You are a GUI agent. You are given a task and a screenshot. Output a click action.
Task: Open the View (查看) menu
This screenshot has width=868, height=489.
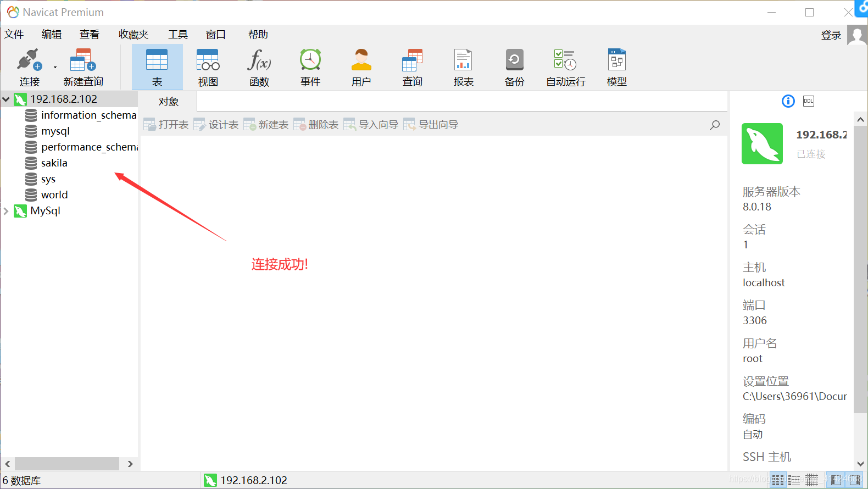tap(90, 35)
